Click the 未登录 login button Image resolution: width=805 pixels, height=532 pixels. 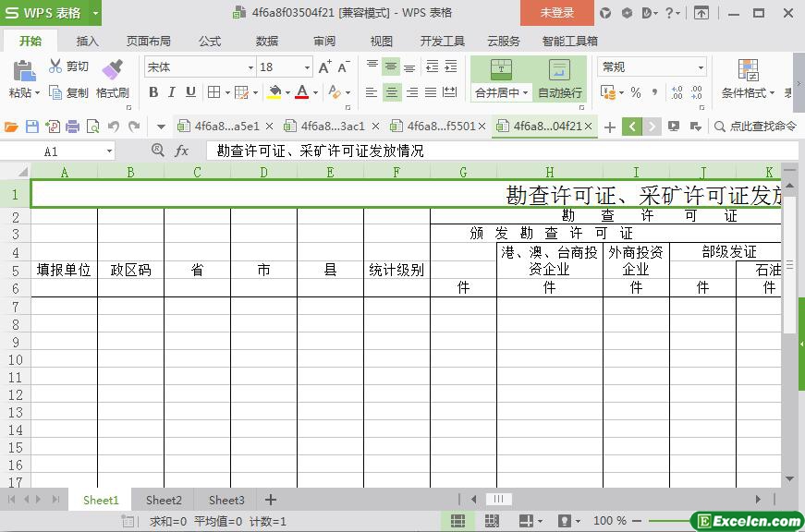[x=556, y=13]
